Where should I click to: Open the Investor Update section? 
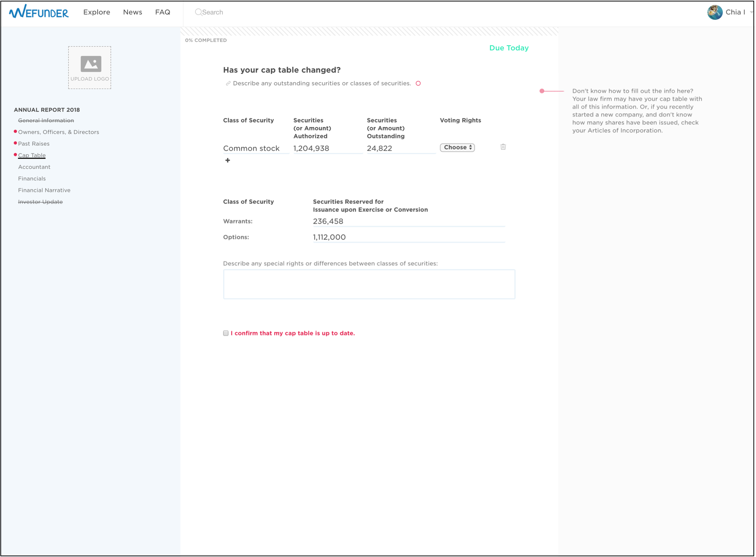40,202
